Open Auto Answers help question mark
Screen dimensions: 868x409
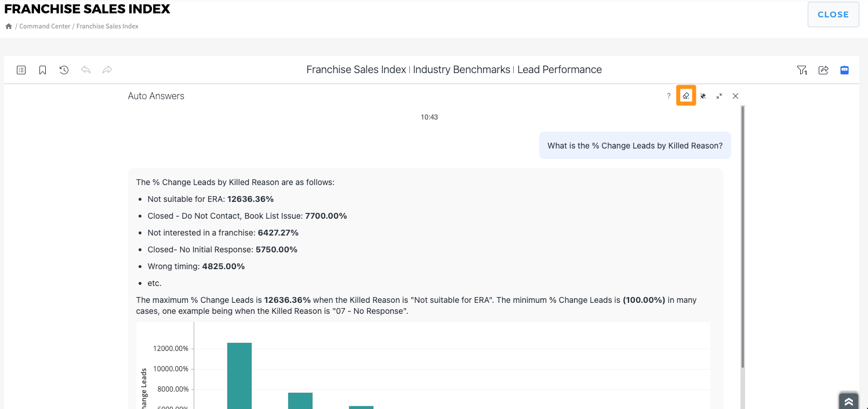(669, 96)
